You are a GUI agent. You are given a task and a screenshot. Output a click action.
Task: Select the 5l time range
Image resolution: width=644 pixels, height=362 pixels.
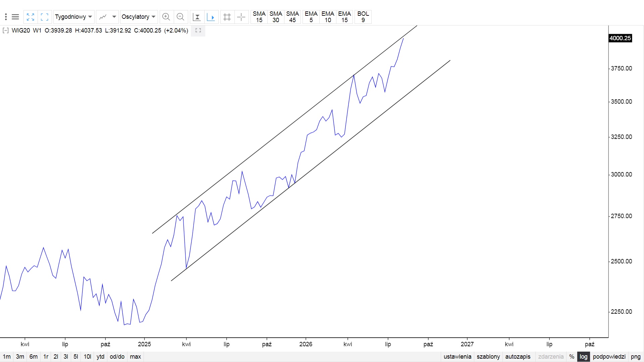pos(76,357)
